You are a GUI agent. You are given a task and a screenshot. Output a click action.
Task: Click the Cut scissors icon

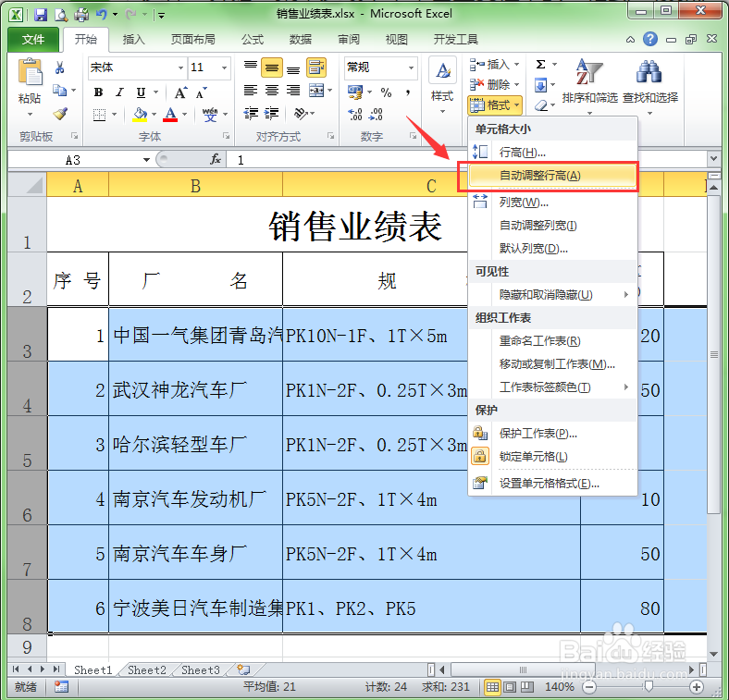(x=59, y=68)
